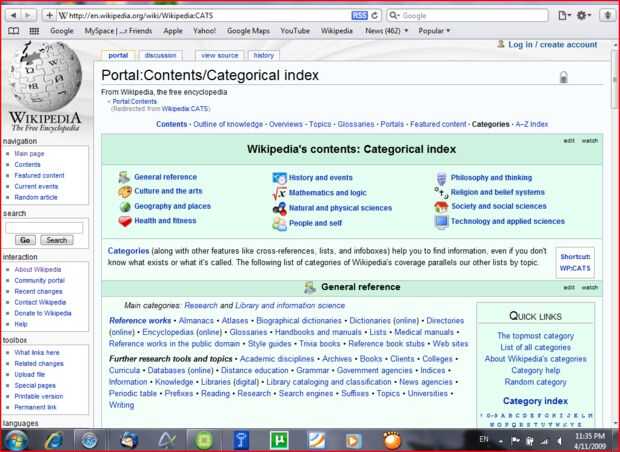
Task: Click the Society and social sciences house icon
Action: coord(441,206)
